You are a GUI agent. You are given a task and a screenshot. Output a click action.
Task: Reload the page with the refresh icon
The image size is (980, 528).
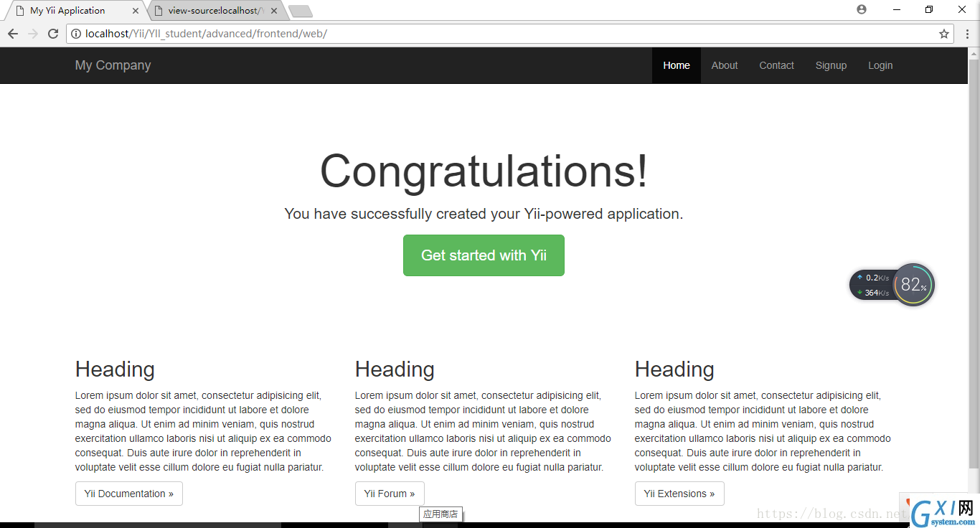pos(53,34)
